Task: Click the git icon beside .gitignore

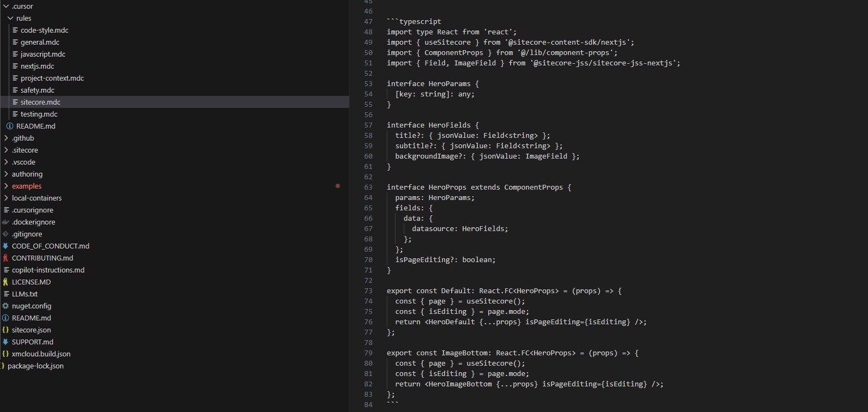Action: tap(5, 234)
